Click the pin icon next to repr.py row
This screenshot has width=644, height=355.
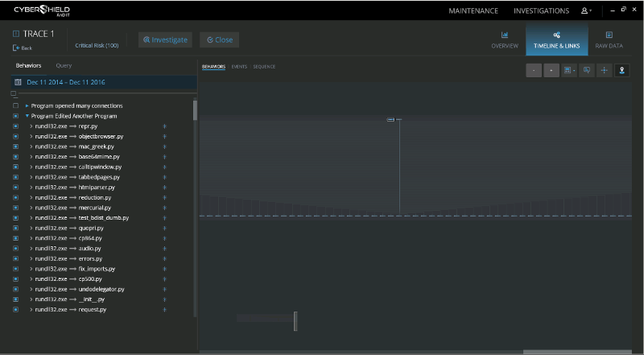tap(164, 126)
